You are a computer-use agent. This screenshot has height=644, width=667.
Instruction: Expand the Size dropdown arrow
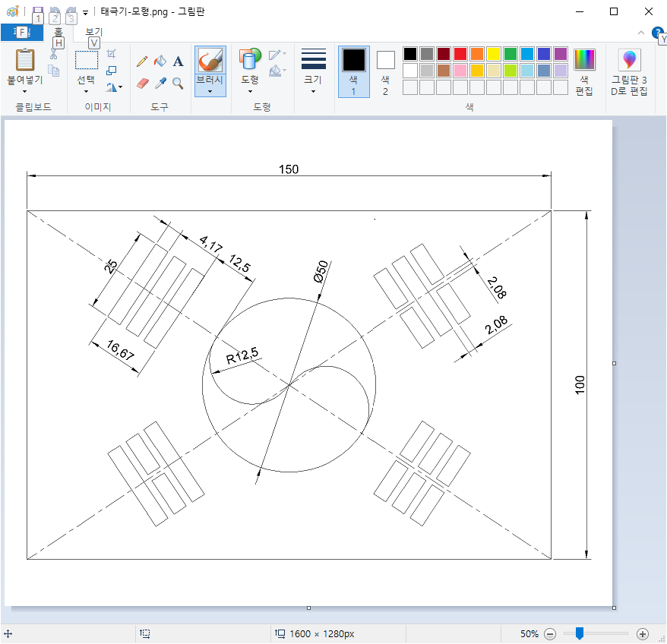point(314,91)
